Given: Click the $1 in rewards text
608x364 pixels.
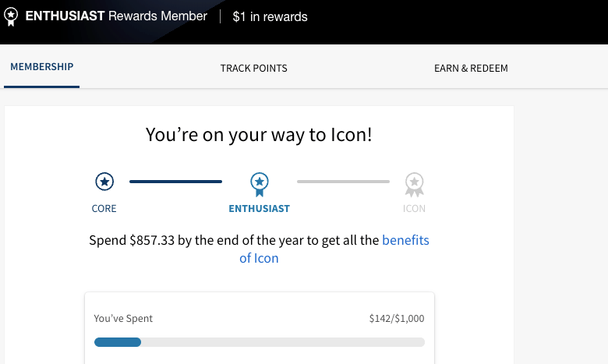Looking at the screenshot, I should coord(270,16).
